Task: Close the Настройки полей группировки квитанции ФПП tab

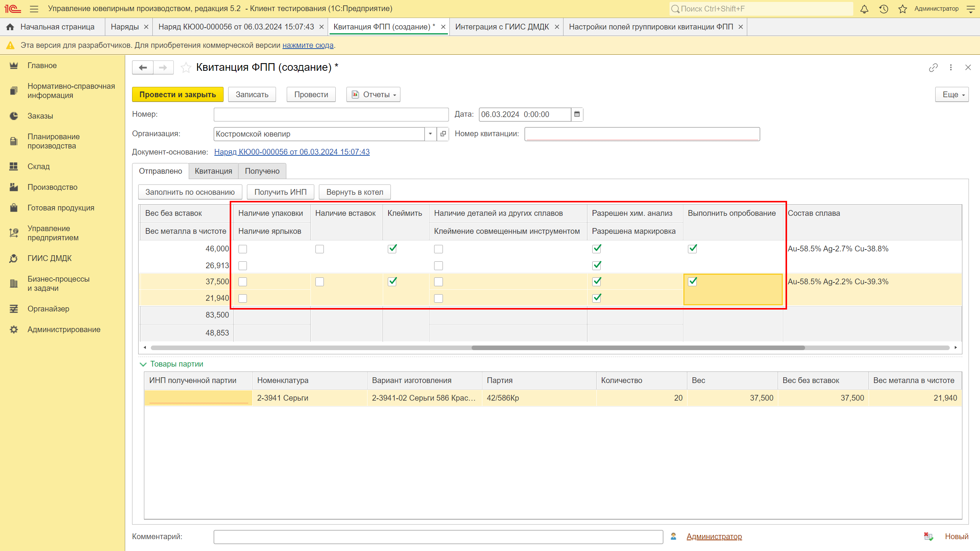Action: pos(741,27)
